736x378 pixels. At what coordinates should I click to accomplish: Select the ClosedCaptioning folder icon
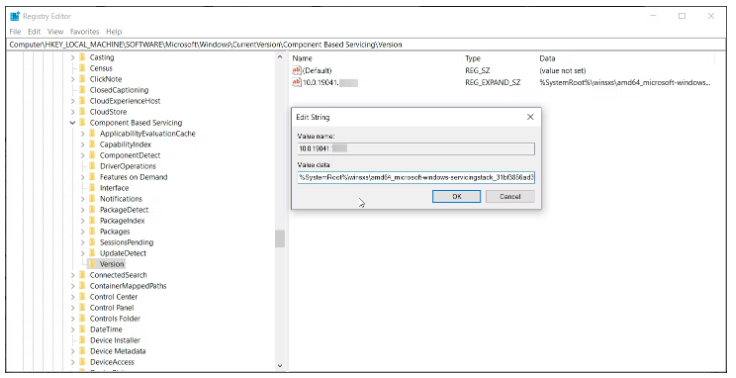(x=82, y=90)
